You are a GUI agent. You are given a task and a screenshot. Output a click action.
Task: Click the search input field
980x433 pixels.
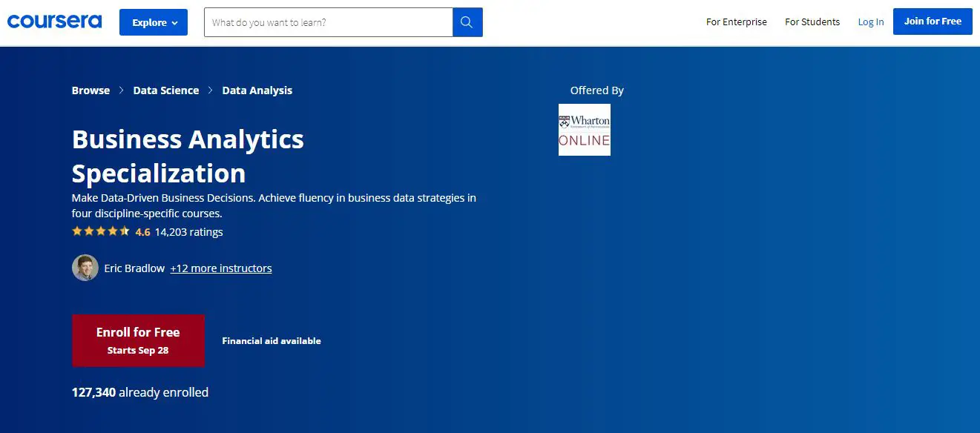(x=326, y=22)
